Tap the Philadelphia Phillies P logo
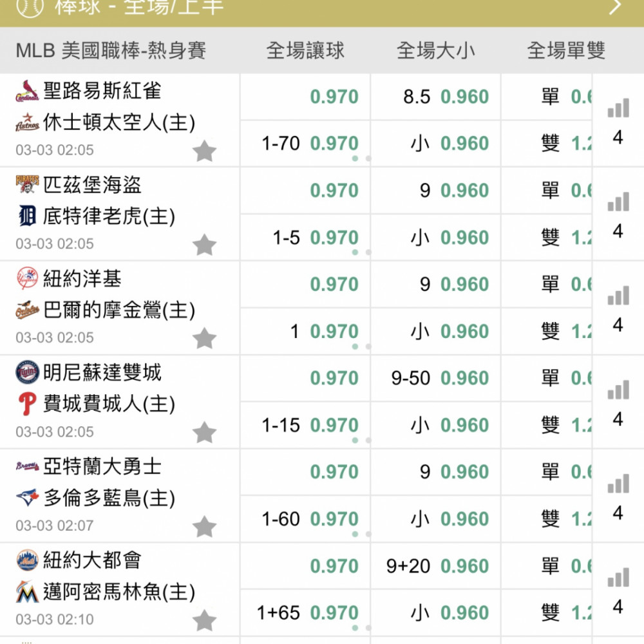This screenshot has height=644, width=644. pos(27,404)
